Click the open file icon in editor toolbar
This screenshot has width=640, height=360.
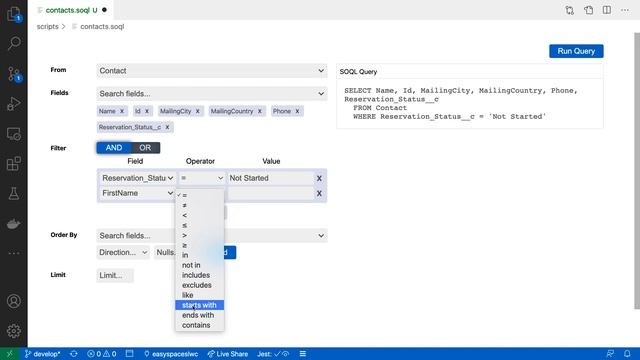click(589, 10)
